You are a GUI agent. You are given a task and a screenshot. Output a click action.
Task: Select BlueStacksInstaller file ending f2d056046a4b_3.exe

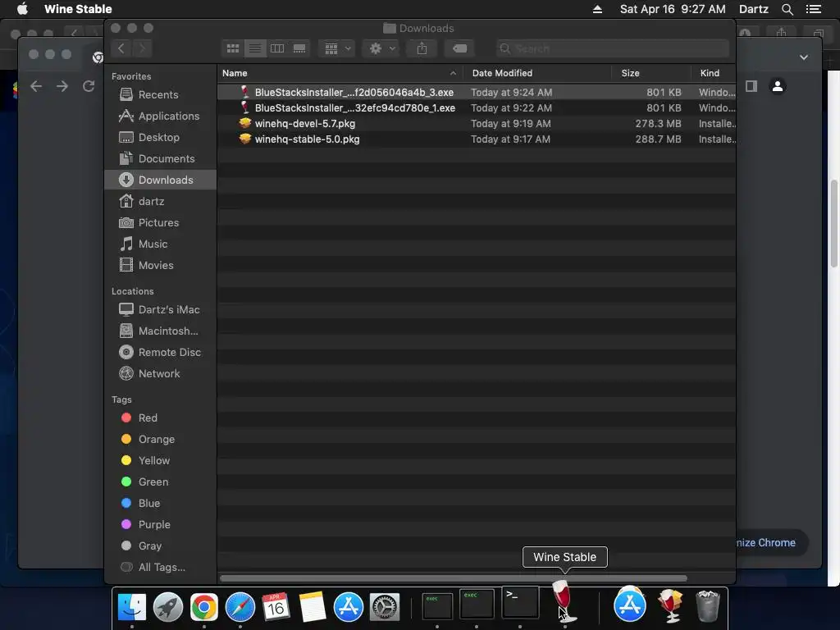click(x=477, y=92)
